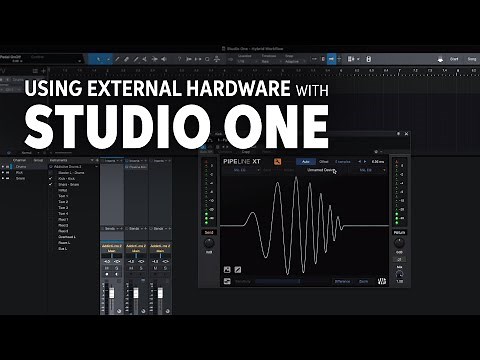Click the Start button at top right

[x=454, y=59]
